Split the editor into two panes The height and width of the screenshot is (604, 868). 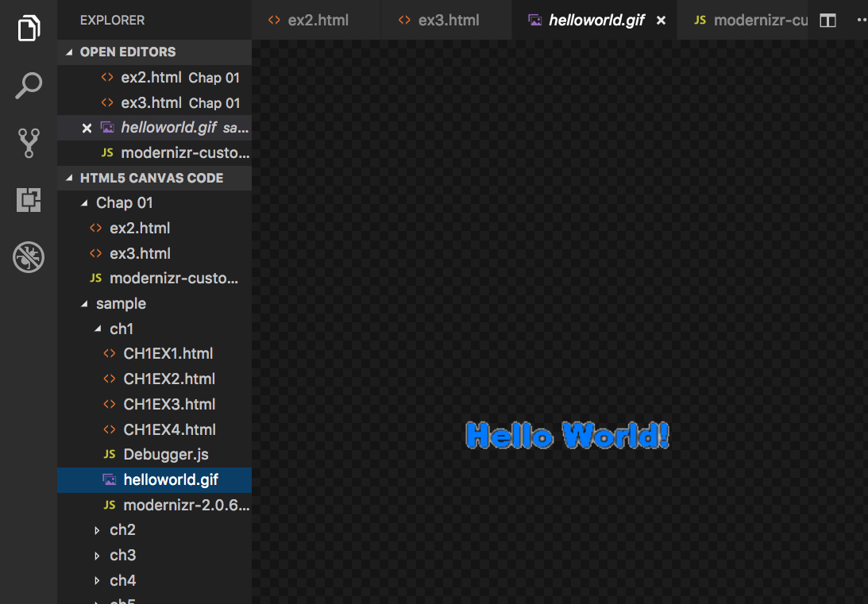coord(827,20)
